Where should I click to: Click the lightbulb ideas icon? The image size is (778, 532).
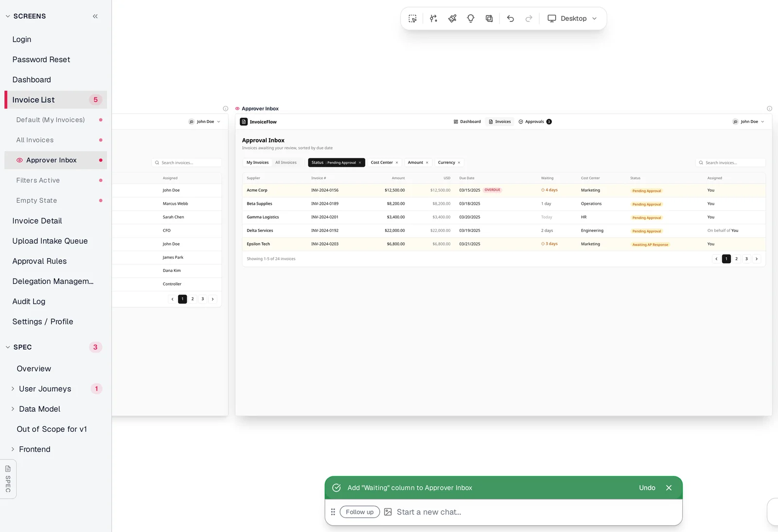click(x=471, y=18)
